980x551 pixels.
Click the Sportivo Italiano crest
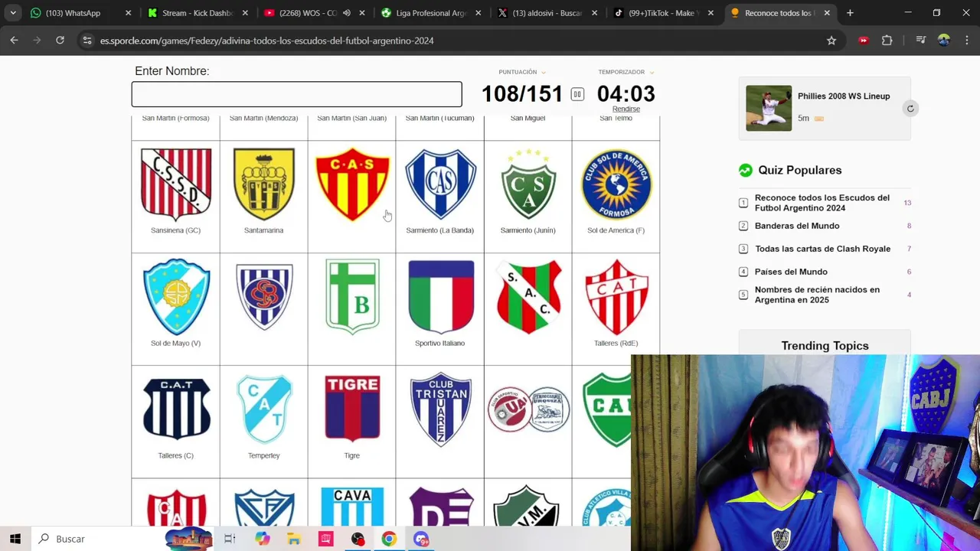click(x=440, y=297)
